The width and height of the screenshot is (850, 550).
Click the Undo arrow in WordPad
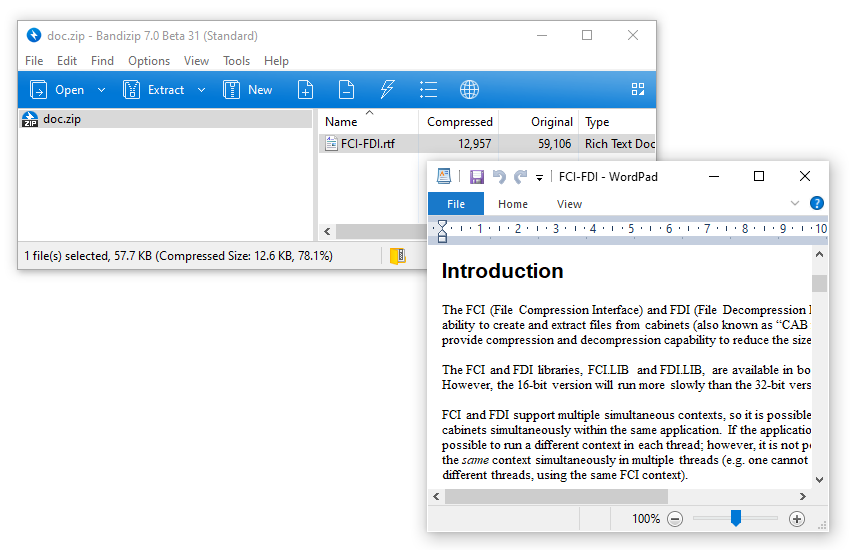(x=499, y=177)
